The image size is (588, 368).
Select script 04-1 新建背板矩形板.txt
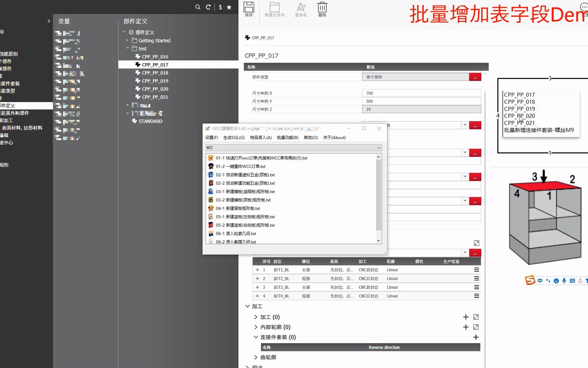coord(238,208)
